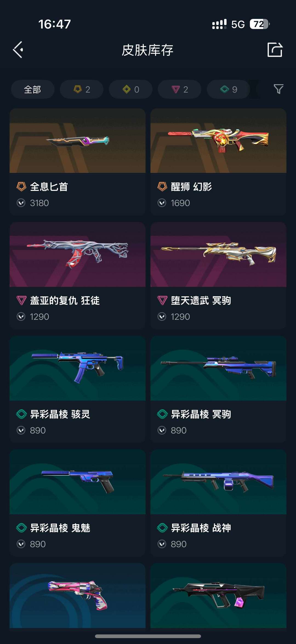296x644 pixels.
Task: Open the share icon beside 皮肤库存
Action: pos(275,50)
